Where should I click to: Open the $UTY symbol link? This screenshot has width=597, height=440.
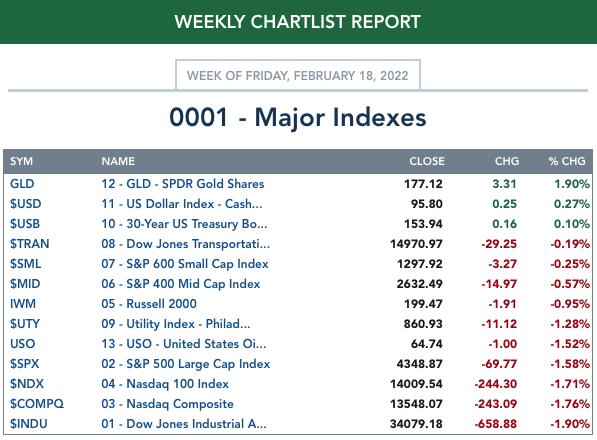[x=25, y=324]
